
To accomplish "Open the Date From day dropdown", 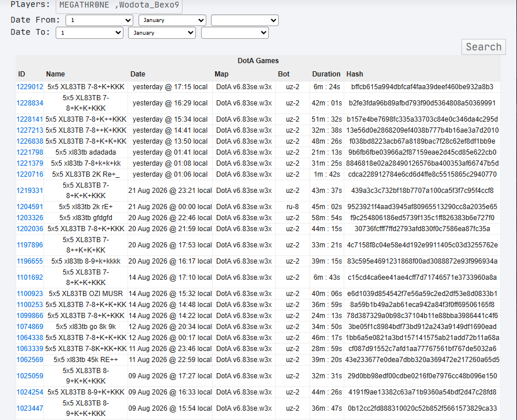I will click(x=99, y=20).
